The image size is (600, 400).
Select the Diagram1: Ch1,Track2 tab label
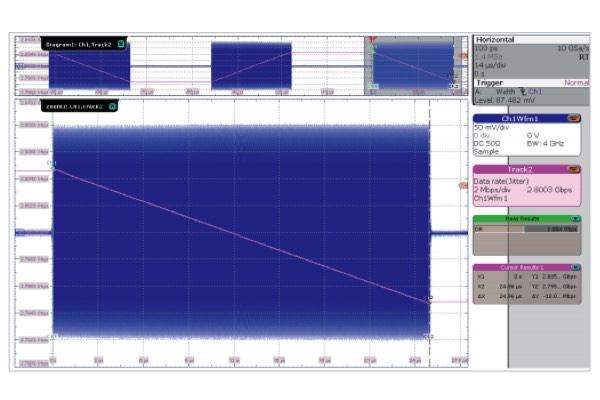click(78, 44)
